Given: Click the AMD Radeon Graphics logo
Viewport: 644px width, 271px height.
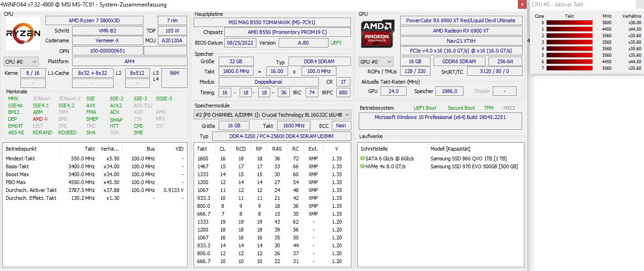Looking at the screenshot, I should point(377,33).
